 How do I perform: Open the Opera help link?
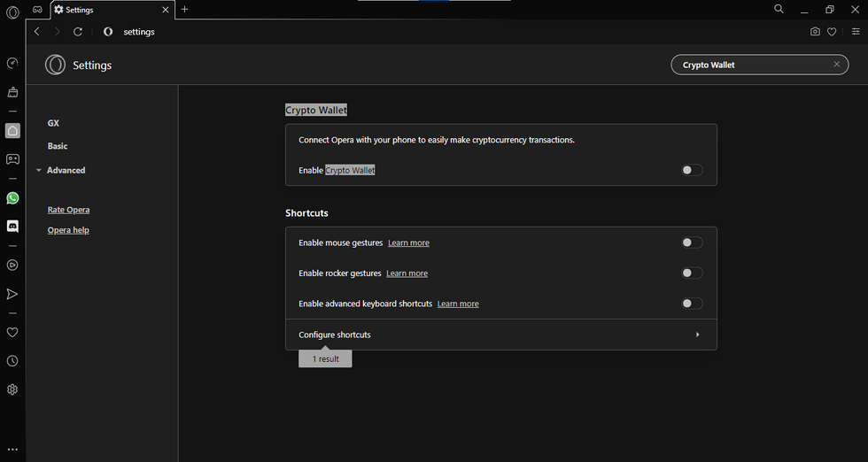[x=68, y=230]
